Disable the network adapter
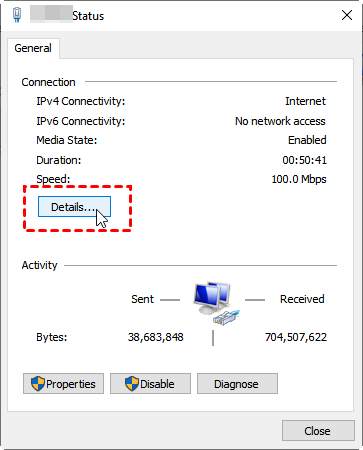363x450 pixels. point(150,384)
